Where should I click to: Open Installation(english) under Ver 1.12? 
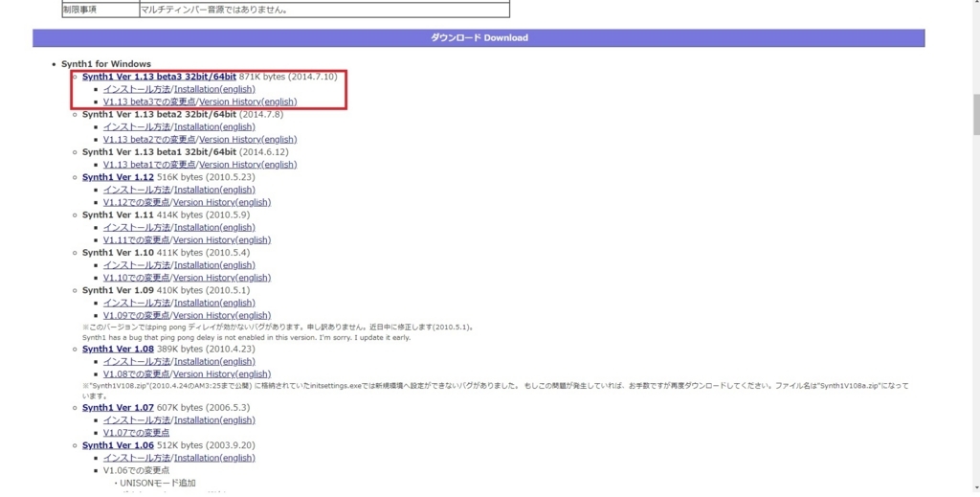coord(214,190)
